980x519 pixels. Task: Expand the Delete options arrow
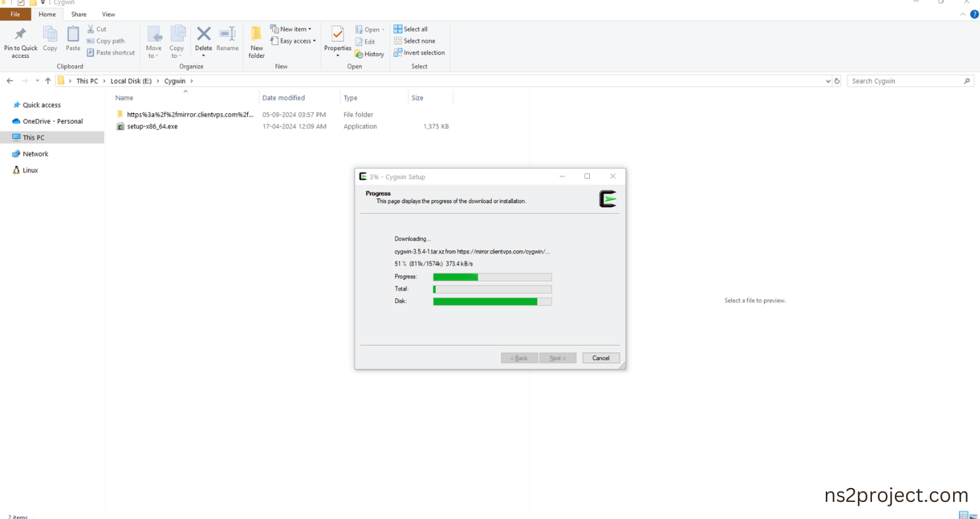point(204,55)
